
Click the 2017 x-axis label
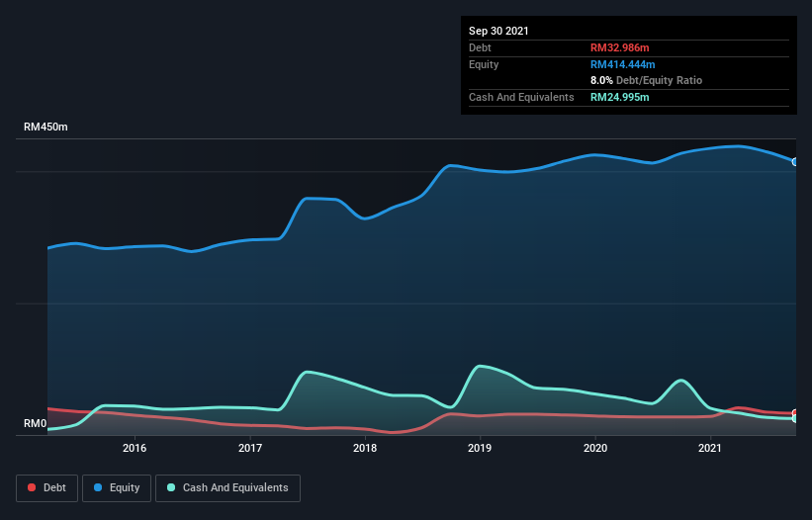tap(250, 448)
